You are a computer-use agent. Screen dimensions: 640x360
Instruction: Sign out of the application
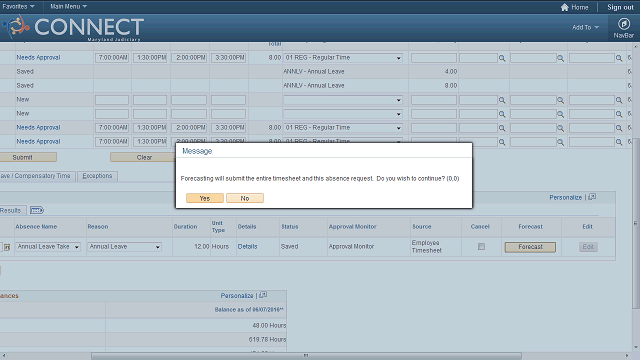click(620, 7)
